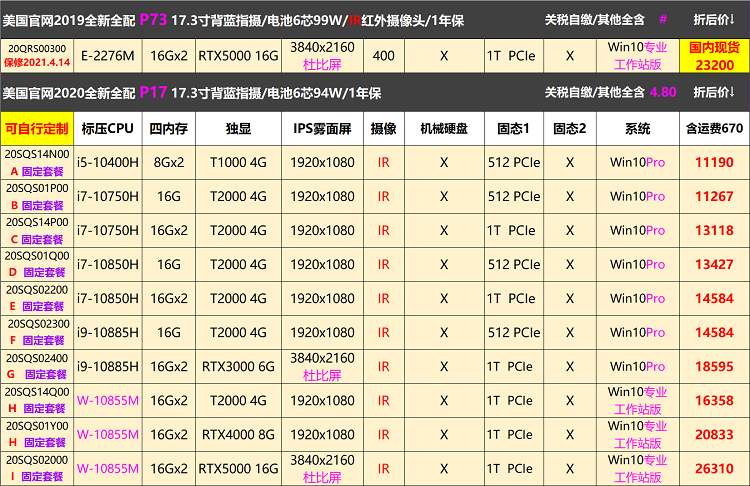Select the 独显 column header
Screen dimensions: 750x486
(x=238, y=128)
